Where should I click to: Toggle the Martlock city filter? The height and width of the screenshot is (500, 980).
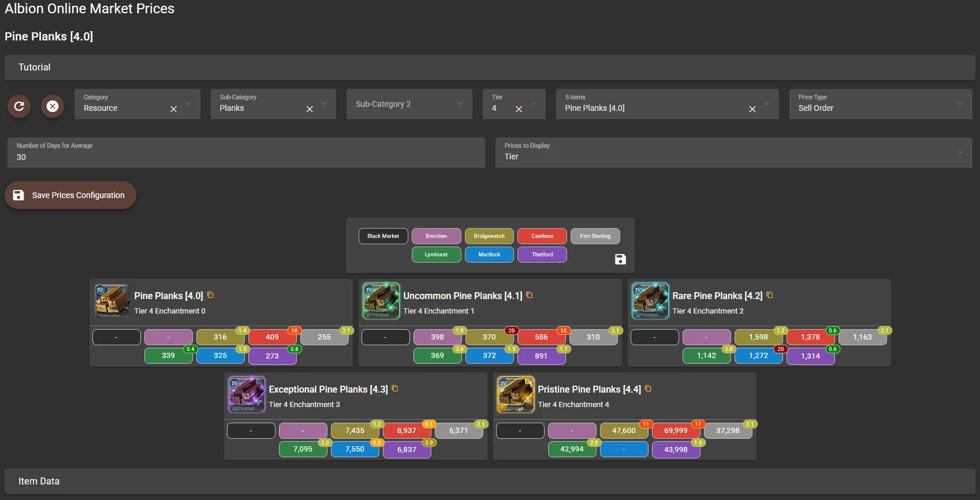(x=489, y=255)
